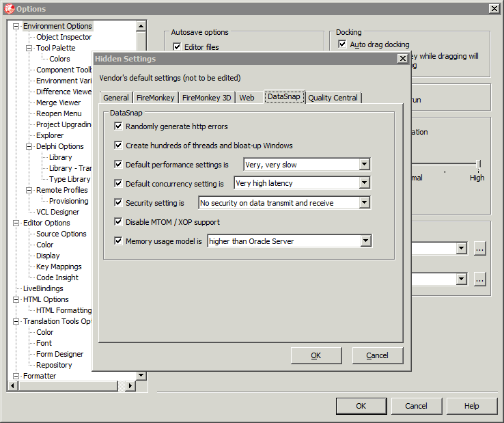504x423 pixels.
Task: Click the lower ellipsis browse button
Action: [x=479, y=279]
